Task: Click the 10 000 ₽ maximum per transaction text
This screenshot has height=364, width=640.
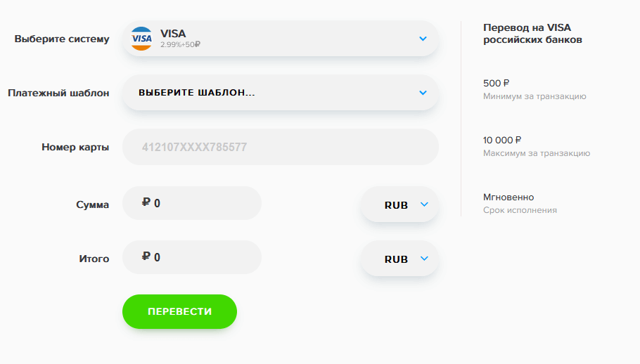Action: pos(503,140)
